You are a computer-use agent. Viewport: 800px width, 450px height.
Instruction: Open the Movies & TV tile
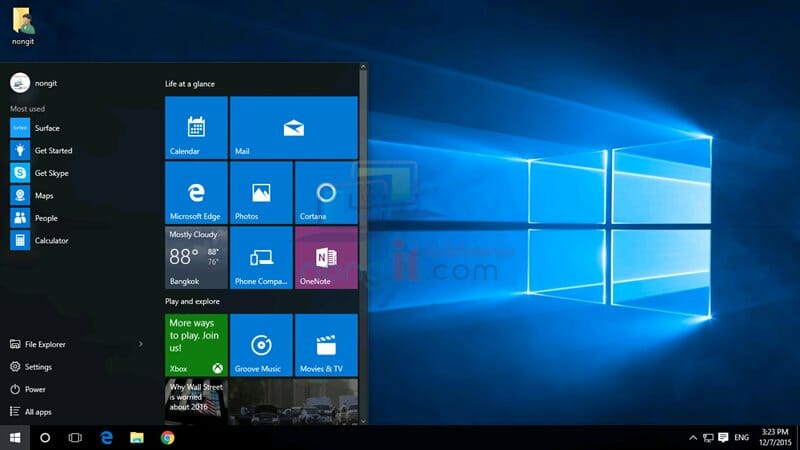[326, 345]
